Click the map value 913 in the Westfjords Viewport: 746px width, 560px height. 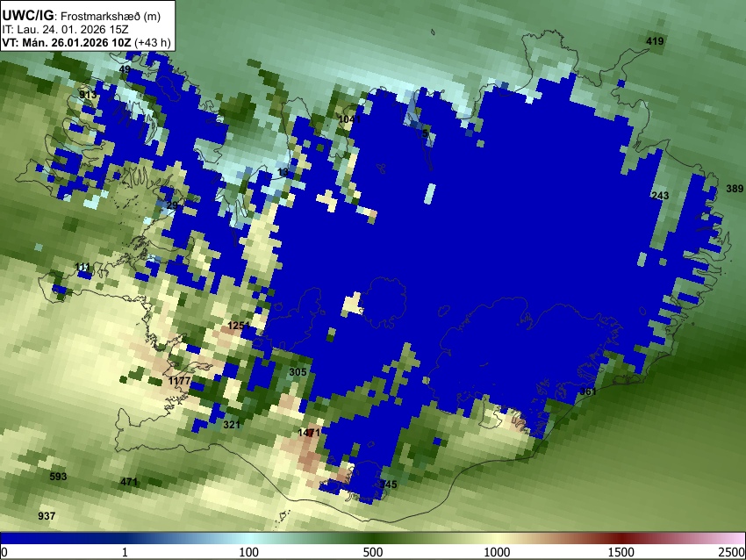pos(88,95)
